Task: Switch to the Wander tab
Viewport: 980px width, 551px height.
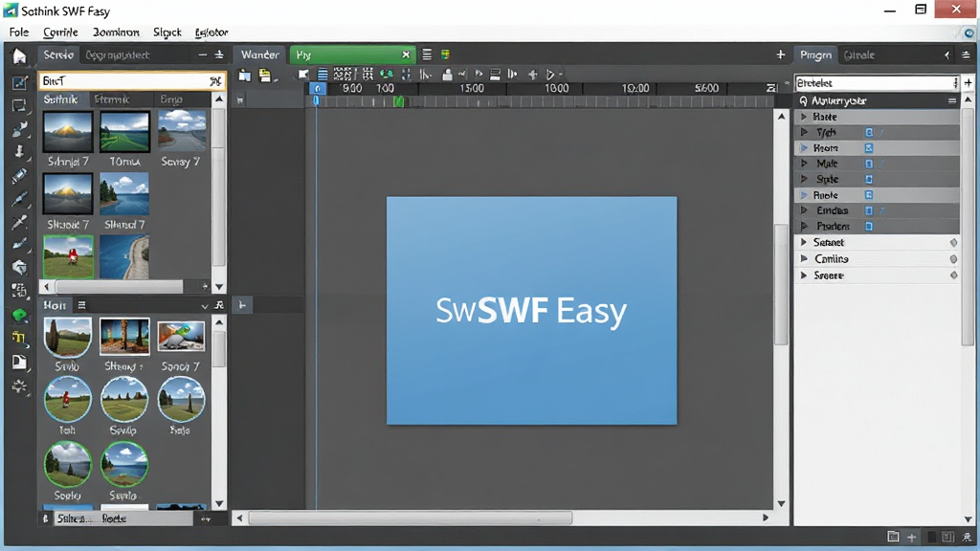Action: (x=260, y=55)
